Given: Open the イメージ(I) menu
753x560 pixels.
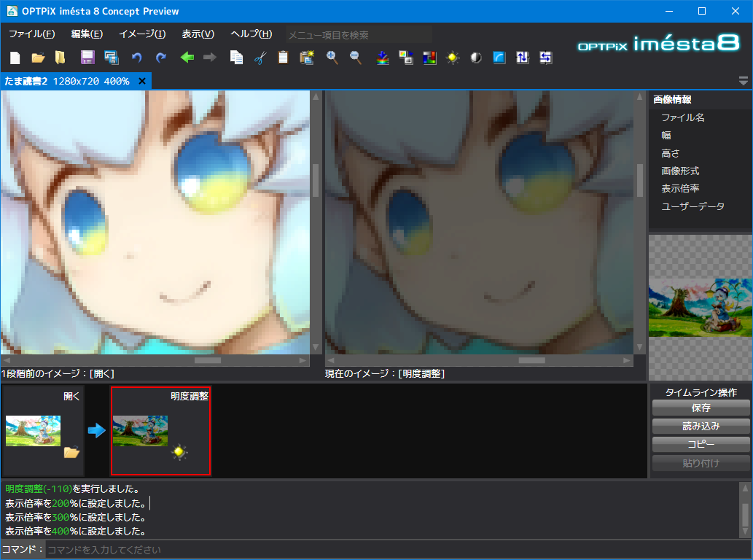Looking at the screenshot, I should [143, 34].
